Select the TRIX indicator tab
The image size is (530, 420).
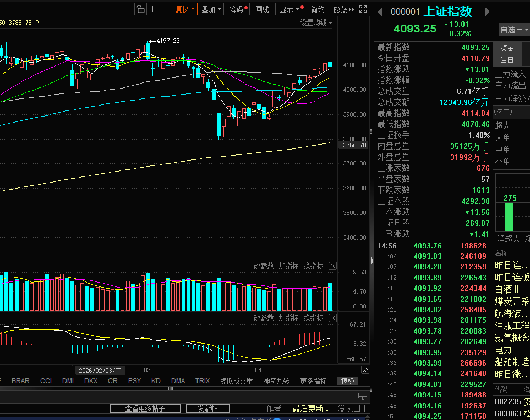click(x=203, y=381)
